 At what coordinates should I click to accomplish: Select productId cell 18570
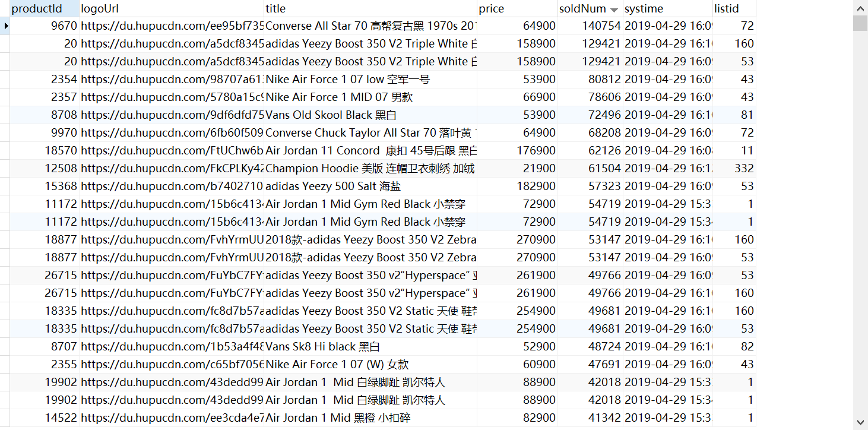pyautogui.click(x=45, y=151)
